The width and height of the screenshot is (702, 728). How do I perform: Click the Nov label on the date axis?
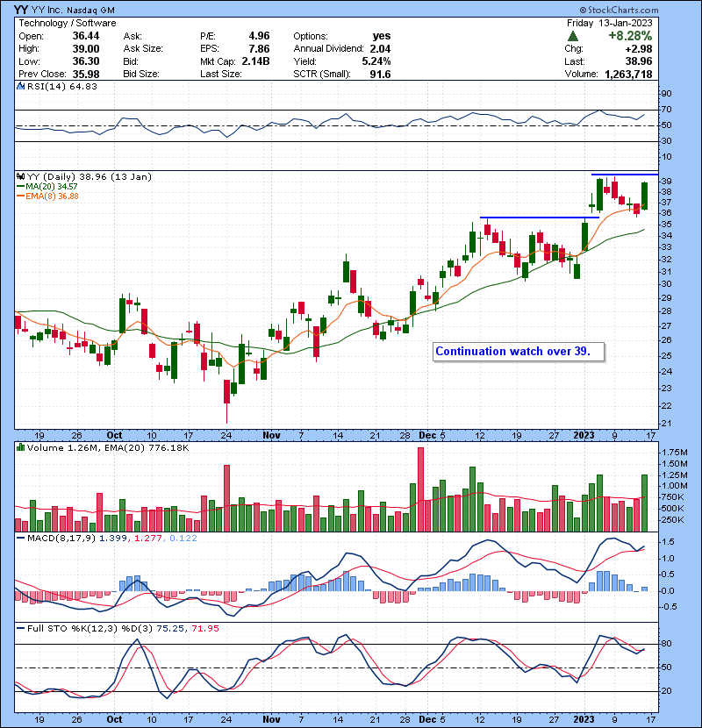click(x=271, y=433)
